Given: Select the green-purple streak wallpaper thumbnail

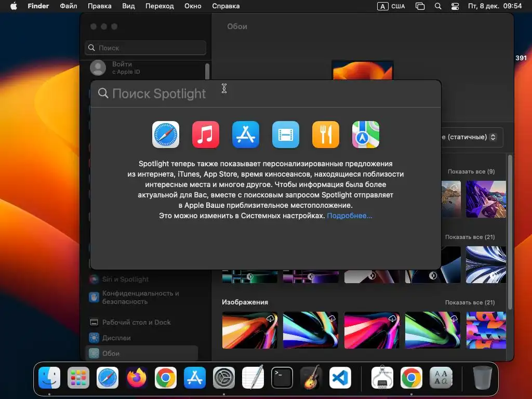Looking at the screenshot, I should [x=433, y=330].
